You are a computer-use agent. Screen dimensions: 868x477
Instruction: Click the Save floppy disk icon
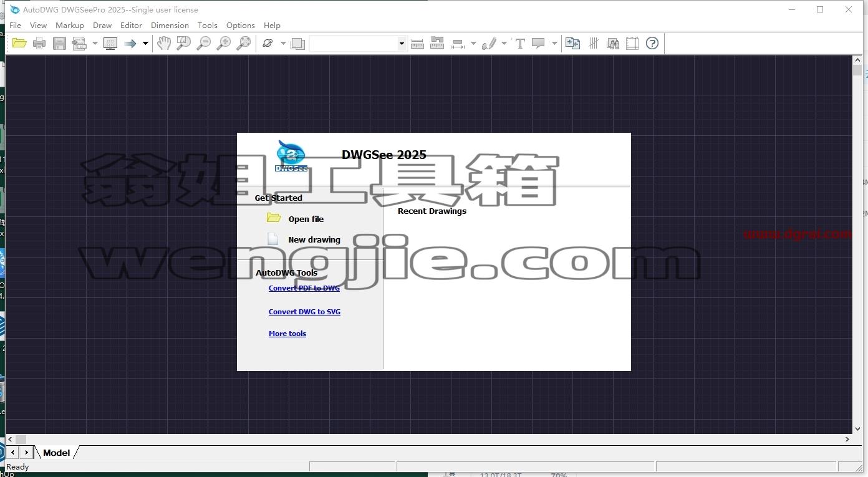pos(59,43)
